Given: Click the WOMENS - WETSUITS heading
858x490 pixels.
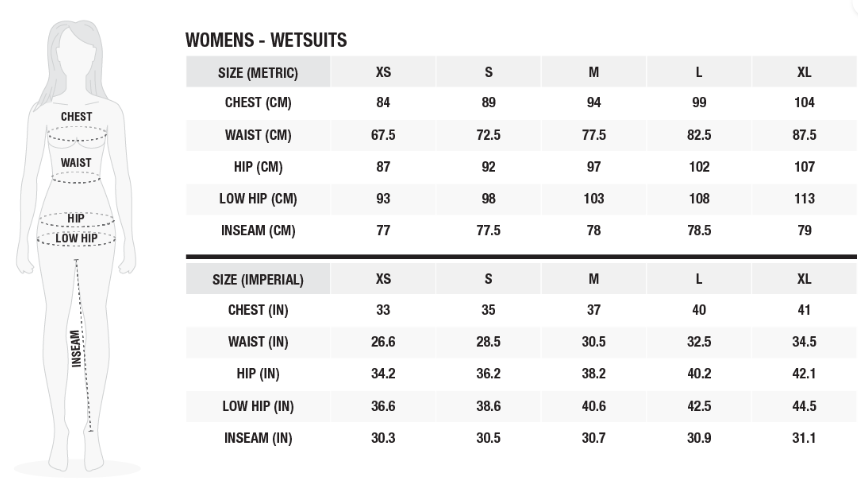Looking at the screenshot, I should click(x=266, y=41).
